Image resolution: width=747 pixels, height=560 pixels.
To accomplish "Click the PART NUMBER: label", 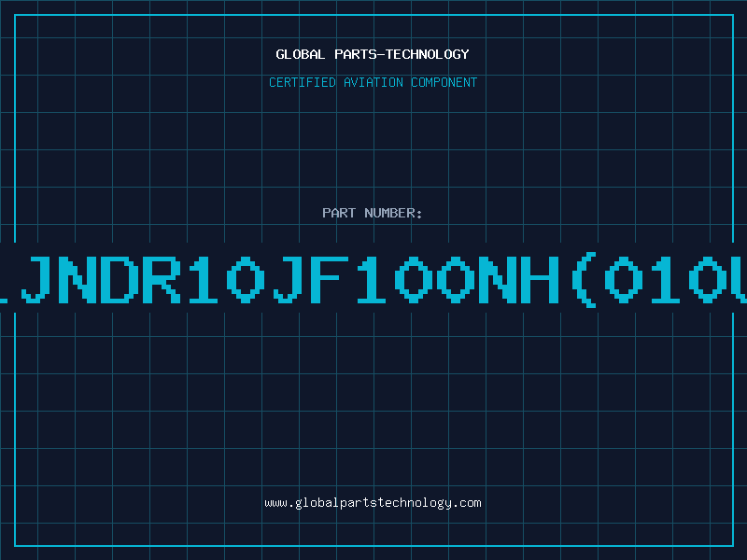I will (x=373, y=213).
